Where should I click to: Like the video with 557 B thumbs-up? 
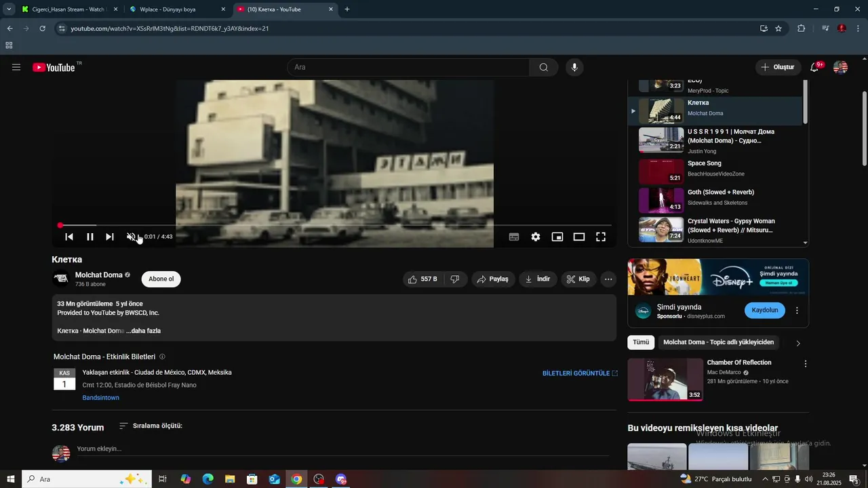423,279
